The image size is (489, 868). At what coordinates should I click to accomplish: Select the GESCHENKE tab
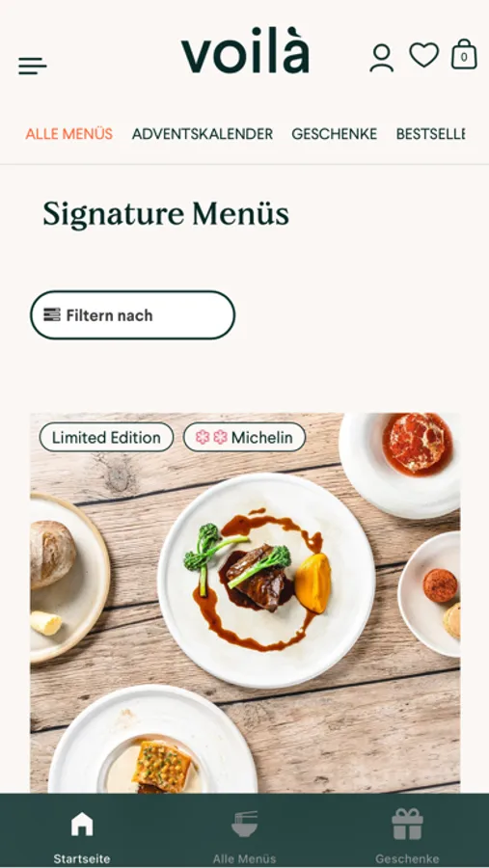pos(335,134)
